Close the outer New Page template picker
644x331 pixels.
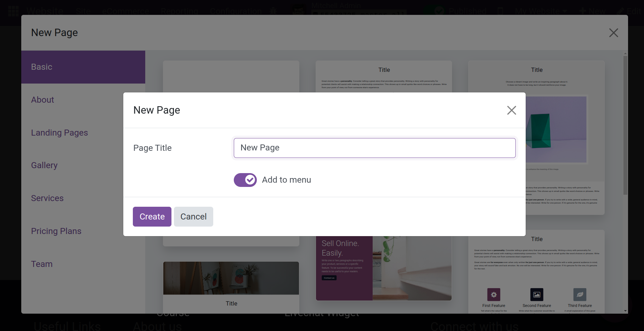tap(613, 33)
